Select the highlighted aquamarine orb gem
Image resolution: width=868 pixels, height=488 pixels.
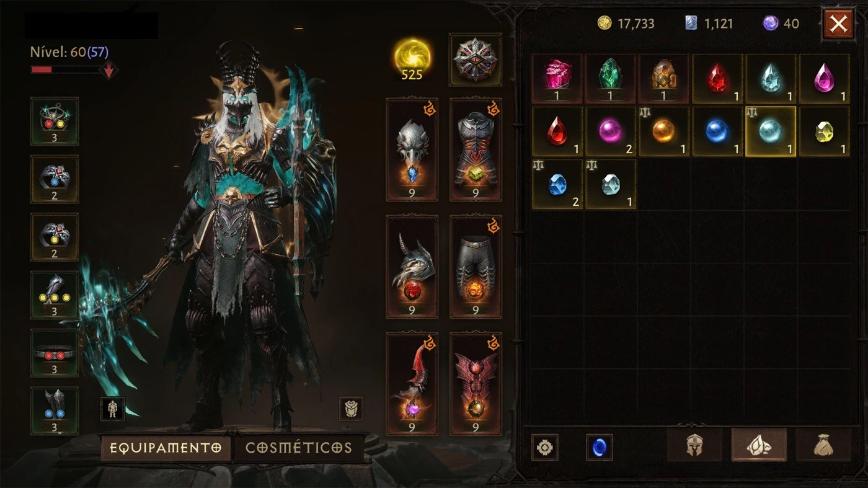[x=771, y=131]
